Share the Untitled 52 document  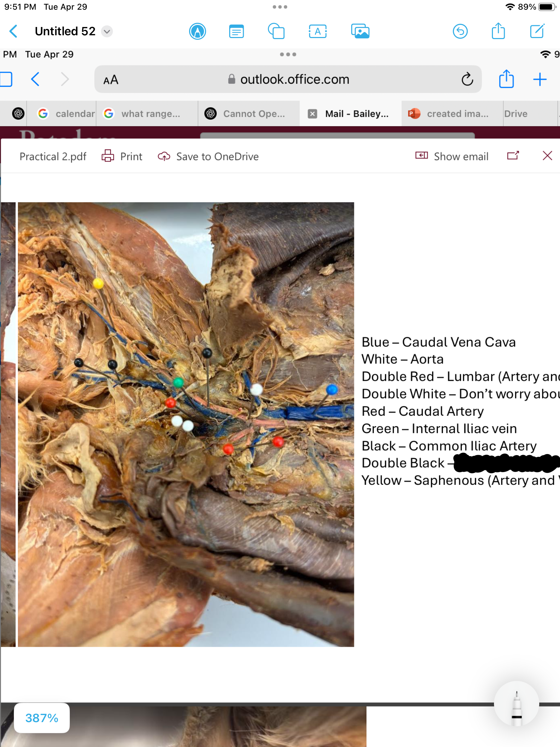pos(498,31)
